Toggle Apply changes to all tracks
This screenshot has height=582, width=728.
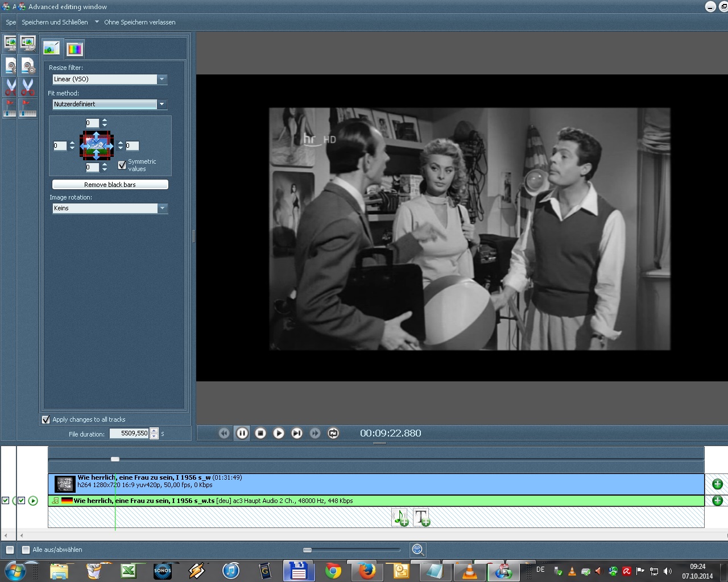coord(46,419)
